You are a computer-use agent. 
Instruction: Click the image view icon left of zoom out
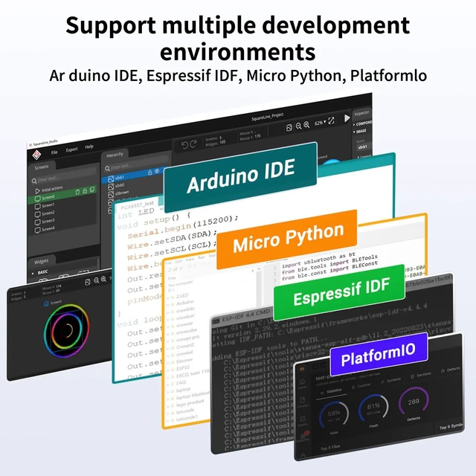click(289, 128)
